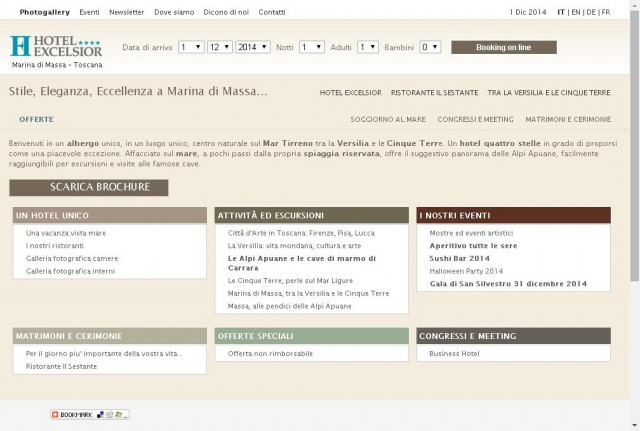Open the arrival year dropdown
The width and height of the screenshot is (640, 431).
click(x=253, y=47)
